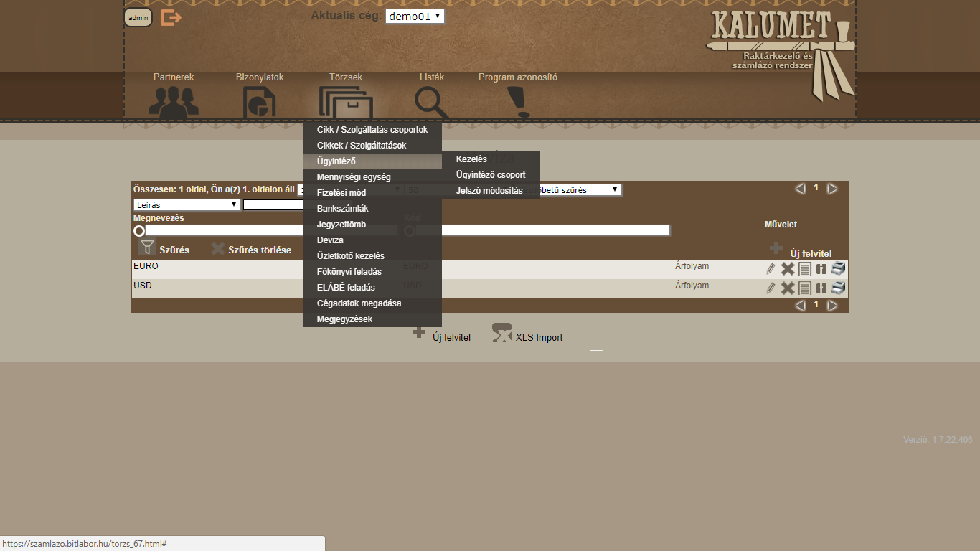Delete the USD row with X icon
This screenshot has height=551, width=980.
click(x=788, y=288)
